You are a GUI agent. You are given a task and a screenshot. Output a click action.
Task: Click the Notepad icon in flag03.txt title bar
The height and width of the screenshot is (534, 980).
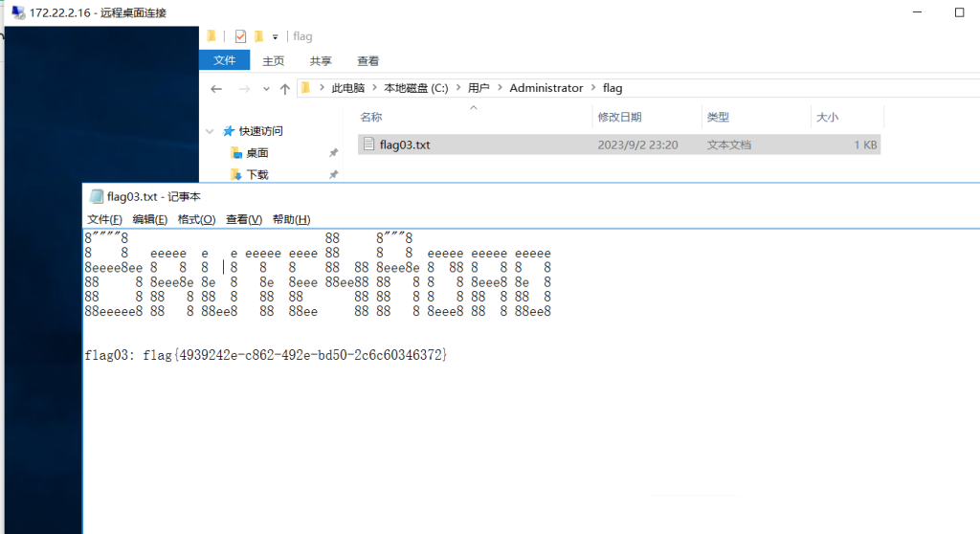point(96,196)
